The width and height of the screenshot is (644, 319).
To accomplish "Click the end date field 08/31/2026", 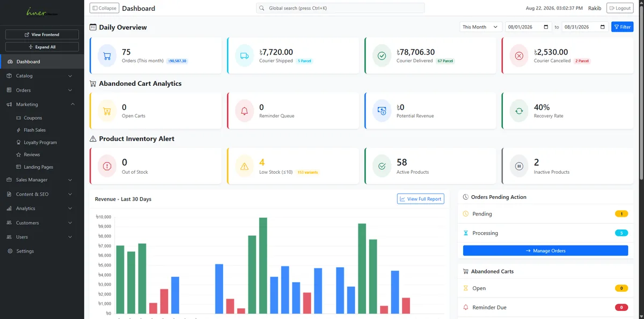I will [x=585, y=27].
